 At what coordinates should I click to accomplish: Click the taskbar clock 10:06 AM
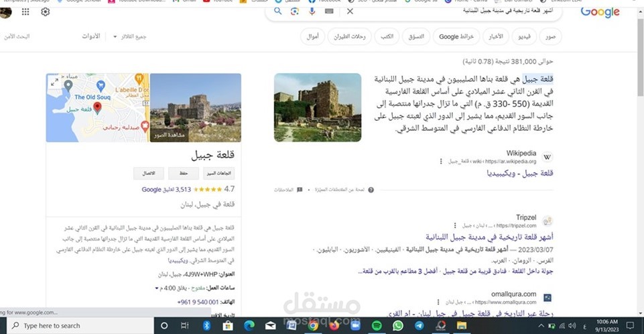[x=607, y=326]
